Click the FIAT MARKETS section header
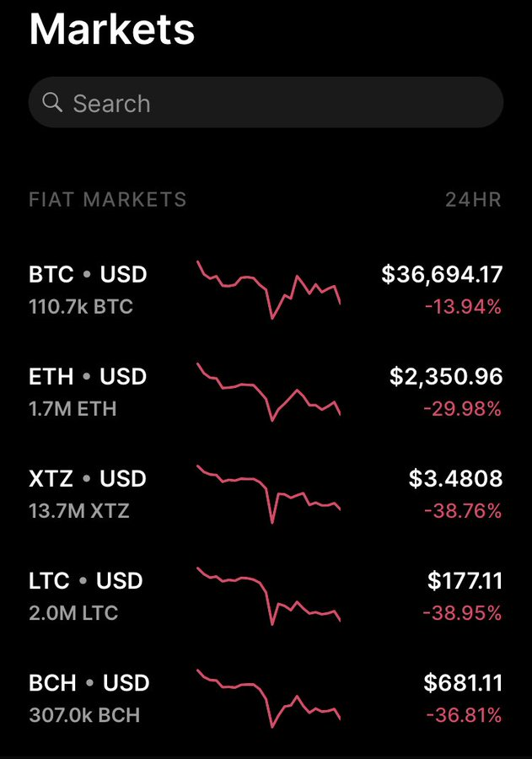Viewport: 532px width, 759px height. point(107,199)
